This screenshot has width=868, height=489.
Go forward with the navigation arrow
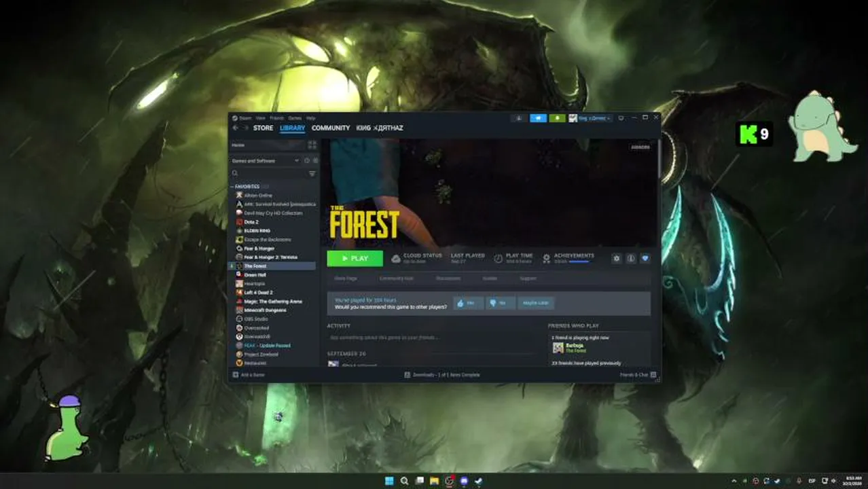click(245, 128)
